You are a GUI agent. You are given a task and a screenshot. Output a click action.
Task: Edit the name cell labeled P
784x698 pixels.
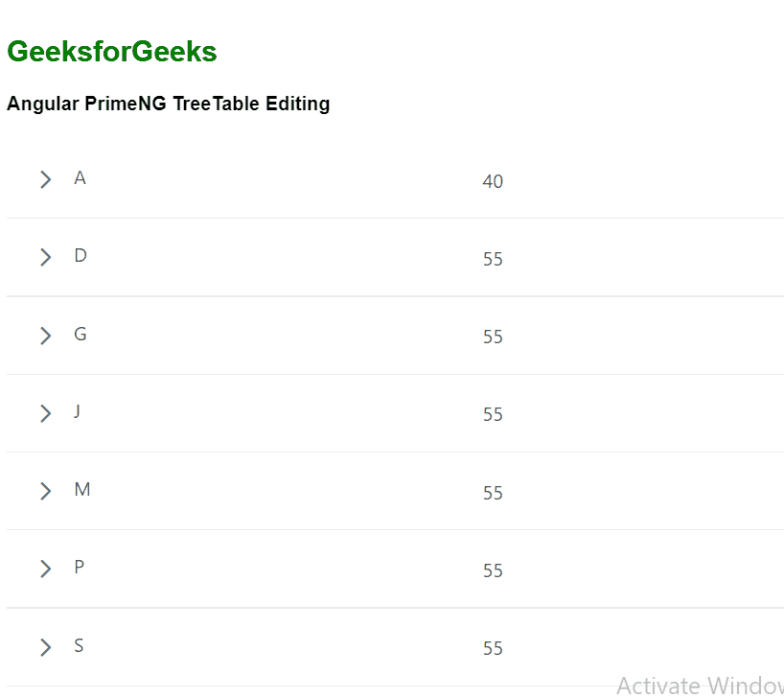point(80,568)
